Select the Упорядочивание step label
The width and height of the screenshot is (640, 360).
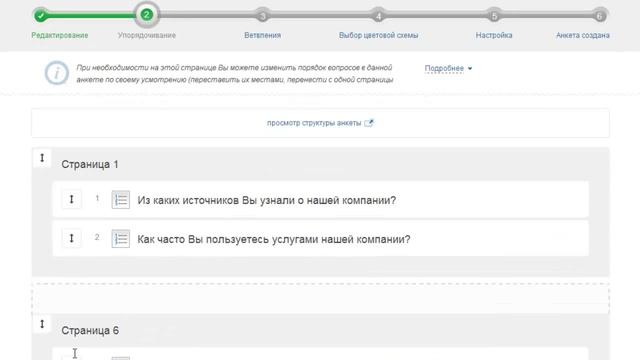click(147, 36)
